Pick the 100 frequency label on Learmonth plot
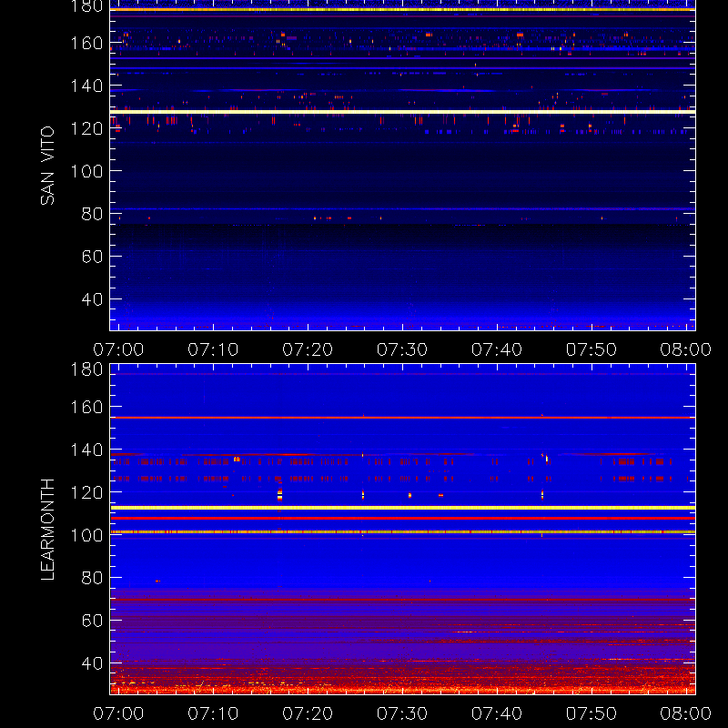728x728 pixels. 86,535
